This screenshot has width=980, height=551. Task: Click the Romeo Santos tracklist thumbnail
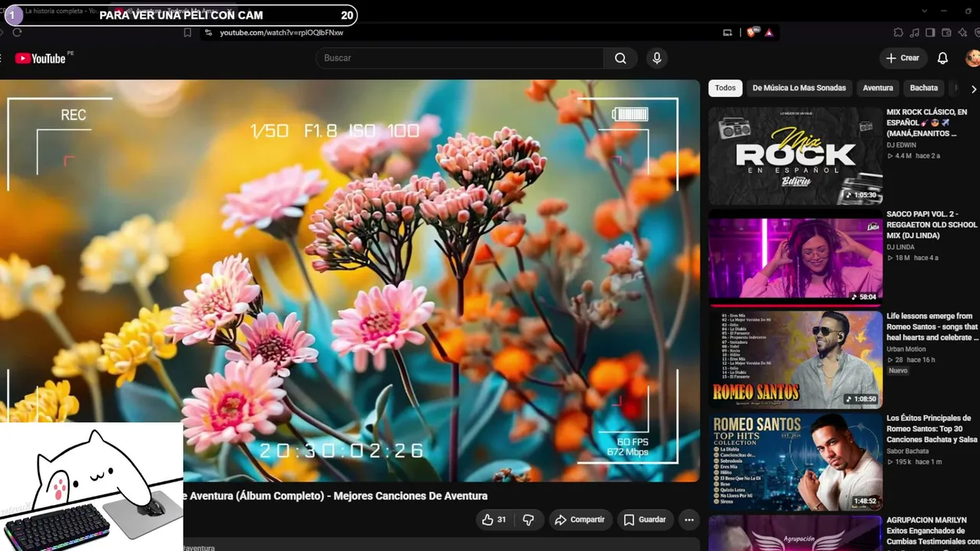795,360
